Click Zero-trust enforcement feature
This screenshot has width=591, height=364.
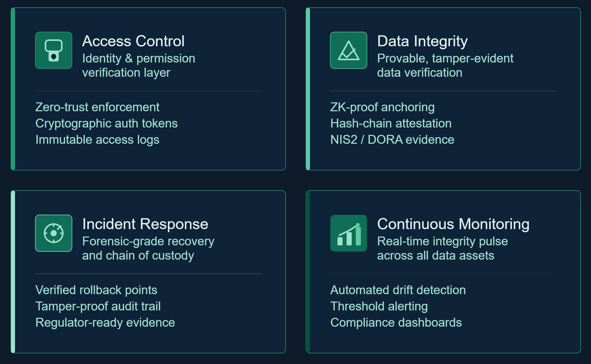click(x=97, y=107)
